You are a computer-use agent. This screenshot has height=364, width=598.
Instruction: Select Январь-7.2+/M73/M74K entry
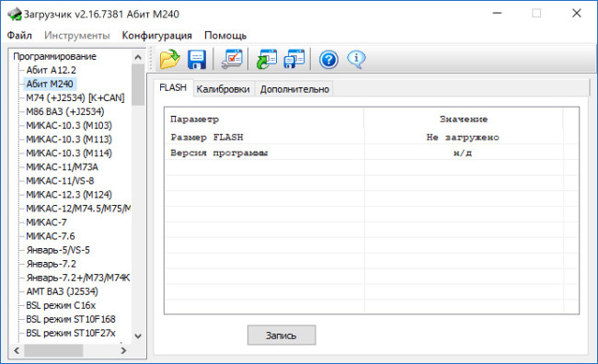click(x=78, y=278)
